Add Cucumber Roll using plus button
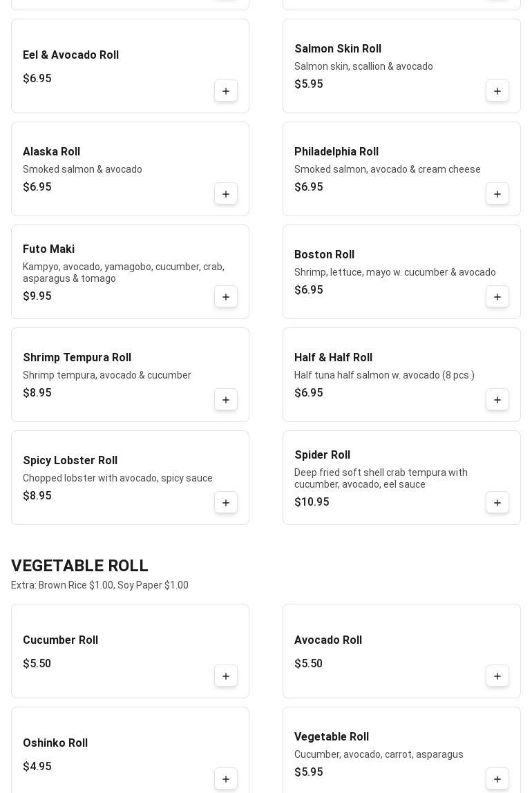The width and height of the screenshot is (532, 793). tap(226, 676)
